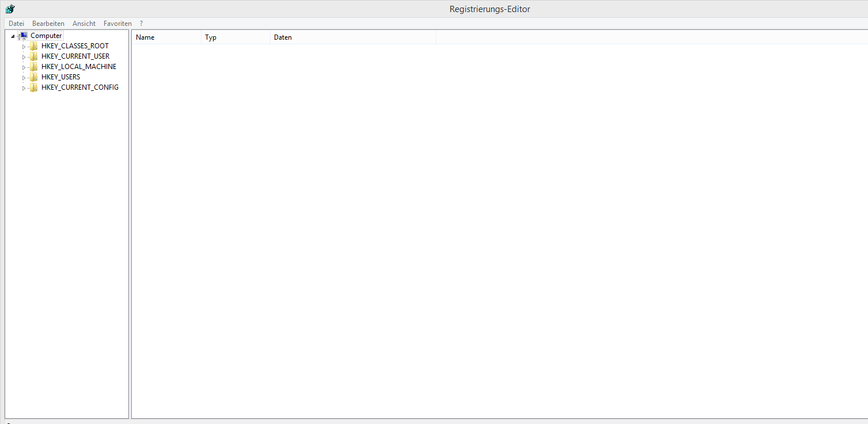Image resolution: width=868 pixels, height=424 pixels.
Task: Click the Registry Editor icon in title bar
Action: pos(10,9)
